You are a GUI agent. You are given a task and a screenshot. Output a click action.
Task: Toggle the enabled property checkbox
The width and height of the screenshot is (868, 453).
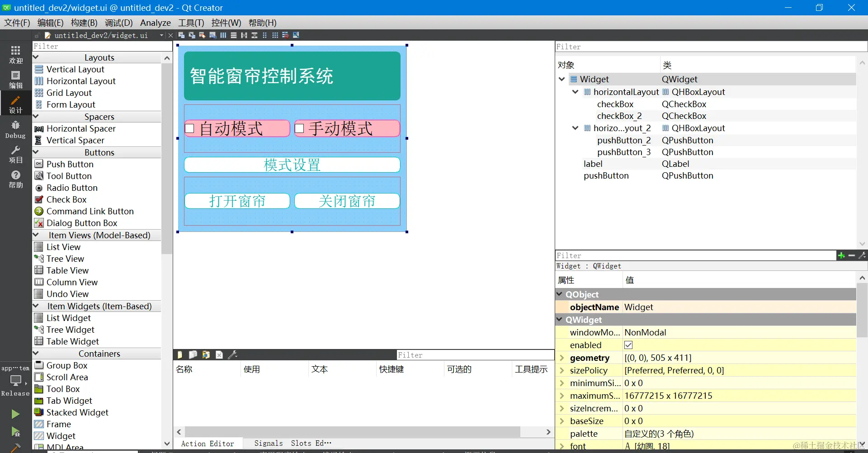628,345
